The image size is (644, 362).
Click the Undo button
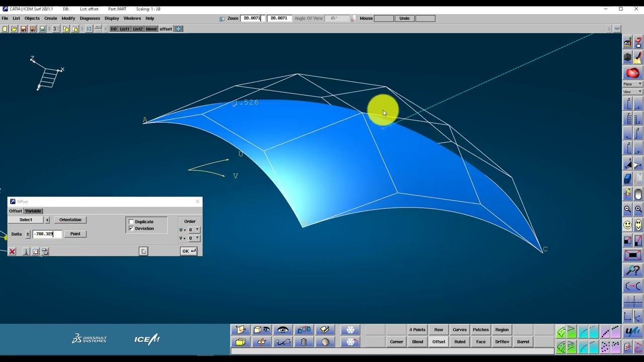click(405, 19)
